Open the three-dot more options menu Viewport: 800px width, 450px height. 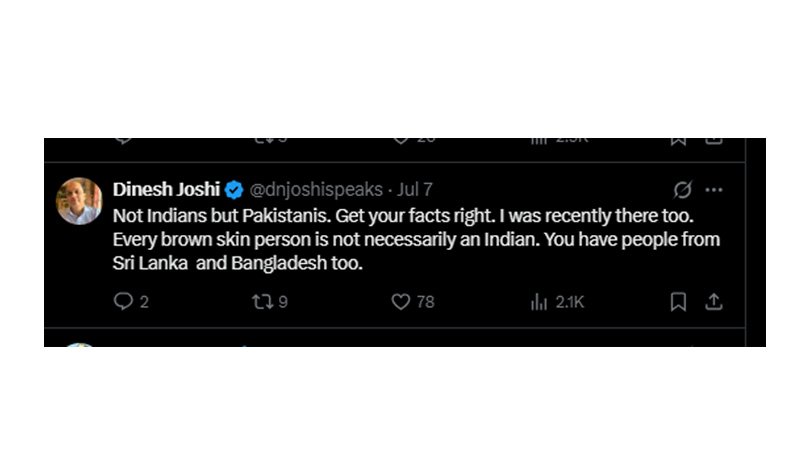coord(713,190)
